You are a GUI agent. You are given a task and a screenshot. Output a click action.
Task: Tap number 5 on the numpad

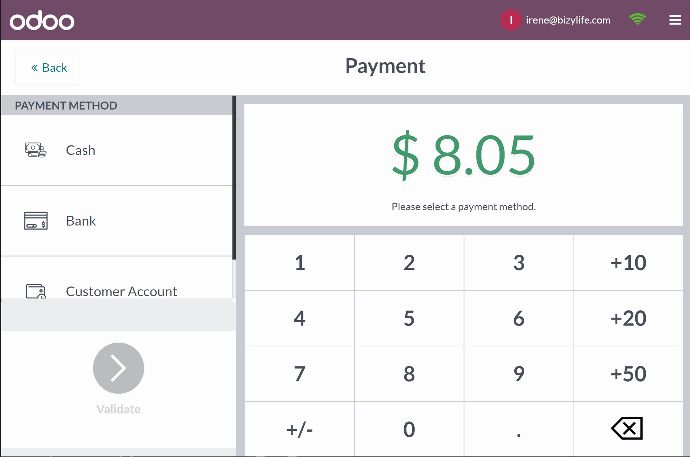tap(409, 318)
